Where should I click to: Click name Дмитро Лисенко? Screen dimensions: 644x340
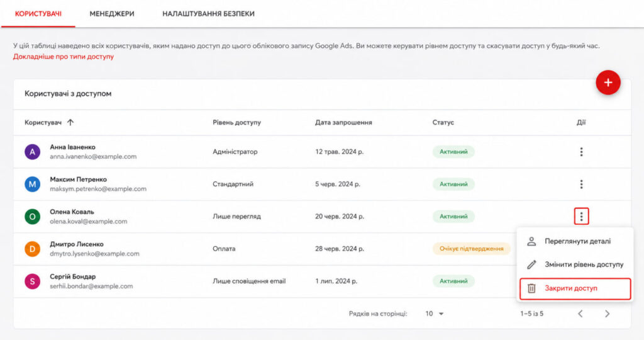pos(77,244)
